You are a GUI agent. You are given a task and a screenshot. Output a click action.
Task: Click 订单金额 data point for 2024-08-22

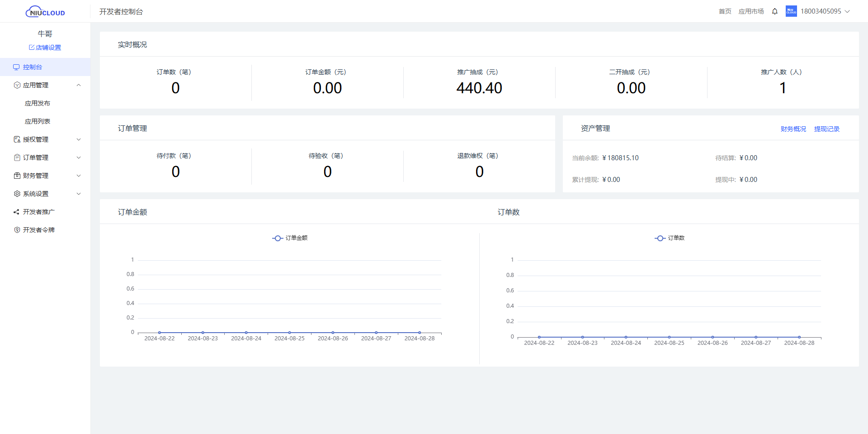(160, 333)
